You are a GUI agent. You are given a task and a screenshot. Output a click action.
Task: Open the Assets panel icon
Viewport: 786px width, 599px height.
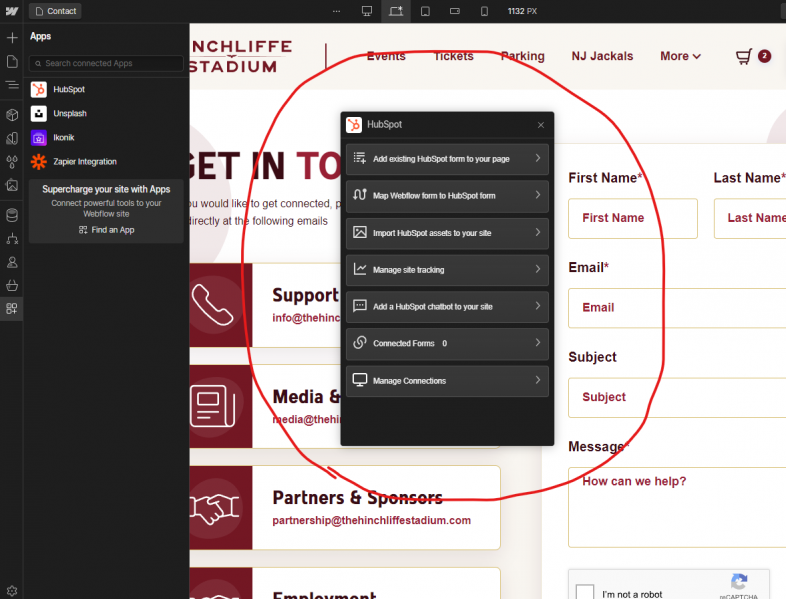(12, 185)
